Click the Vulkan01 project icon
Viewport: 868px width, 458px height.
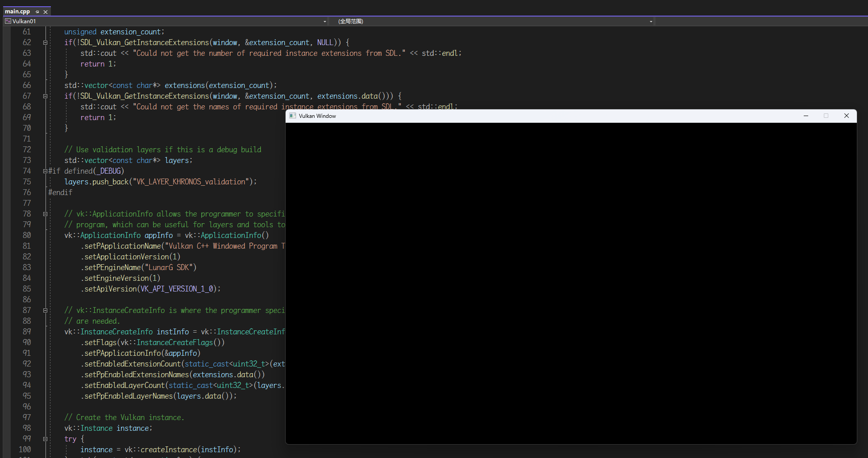click(8, 21)
